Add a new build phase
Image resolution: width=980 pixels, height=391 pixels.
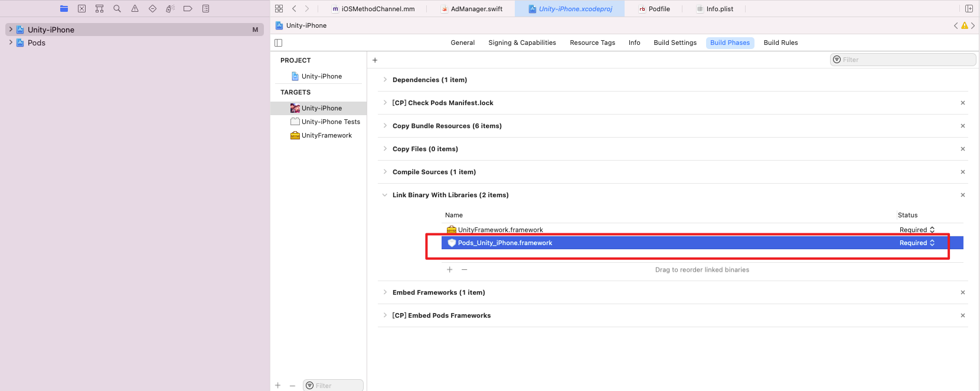click(x=375, y=60)
